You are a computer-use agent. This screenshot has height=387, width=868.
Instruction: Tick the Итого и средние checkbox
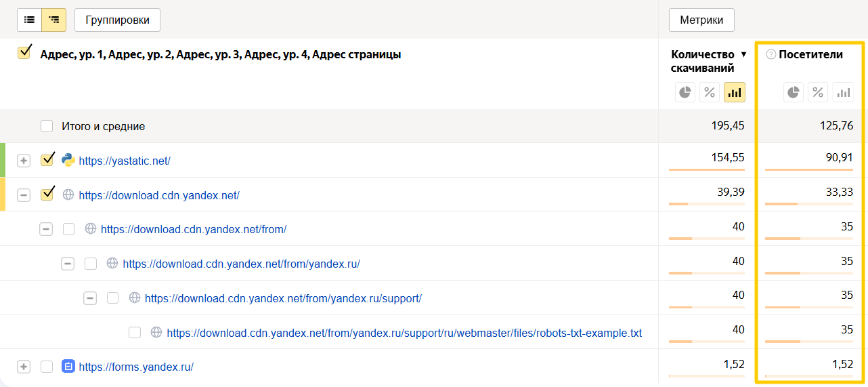47,126
